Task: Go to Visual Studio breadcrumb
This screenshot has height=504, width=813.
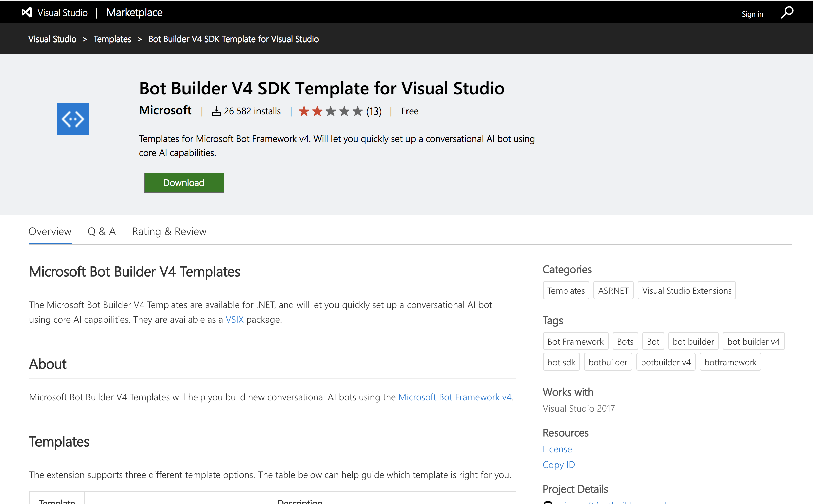Action: click(x=52, y=39)
